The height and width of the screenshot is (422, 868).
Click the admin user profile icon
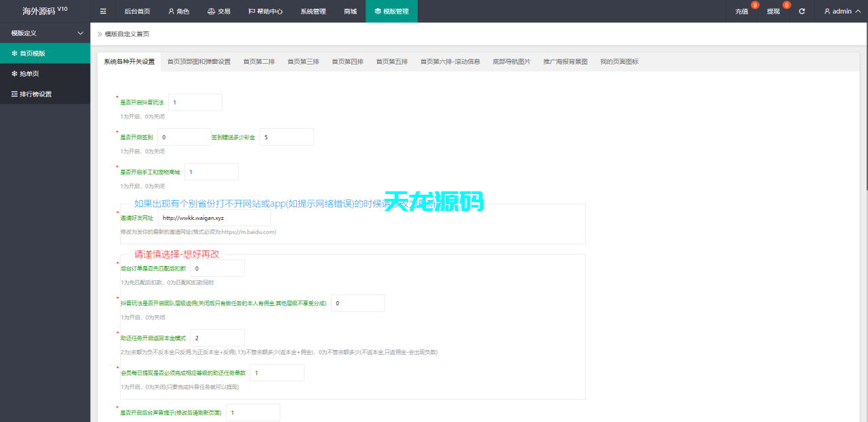828,11
